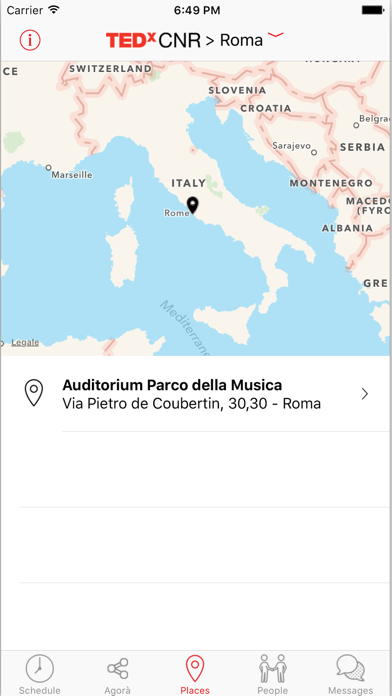Tap the TEDxCNR logo

click(x=153, y=40)
